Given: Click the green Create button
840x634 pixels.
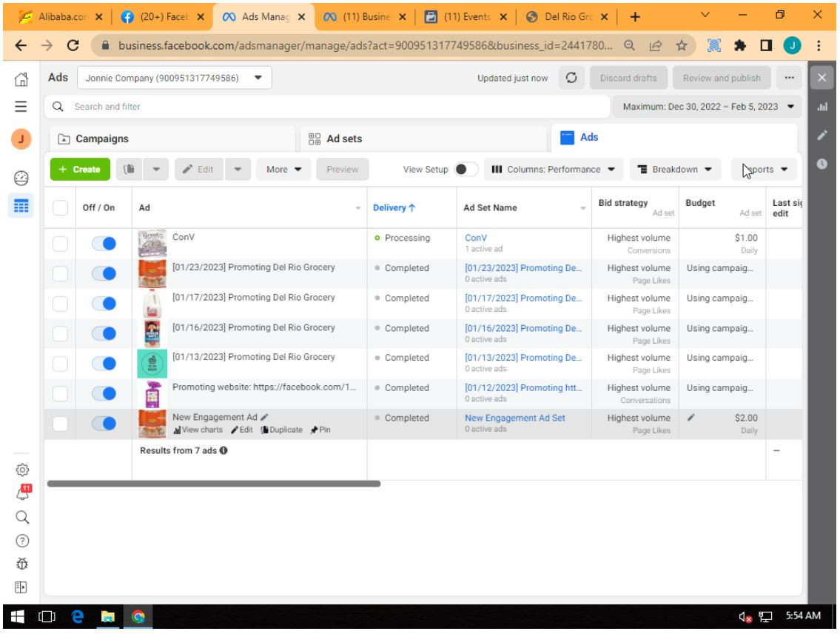Looking at the screenshot, I should click(81, 170).
